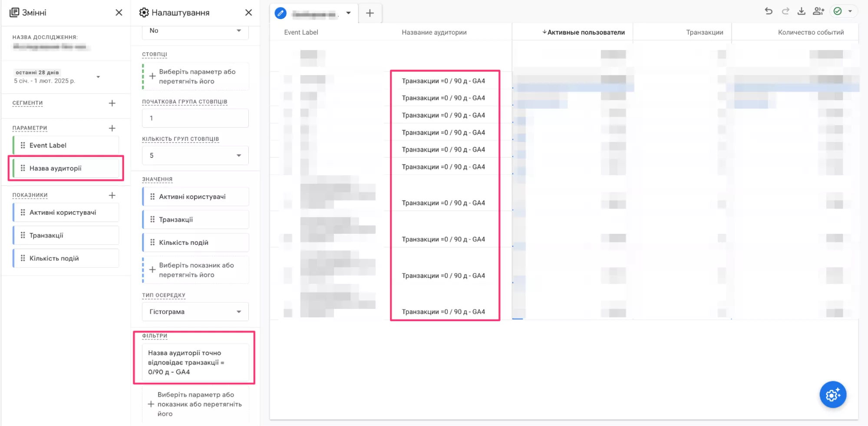Screen dimensions: 868x426
Task: Open the column groups count dropdown
Action: pyautogui.click(x=195, y=155)
